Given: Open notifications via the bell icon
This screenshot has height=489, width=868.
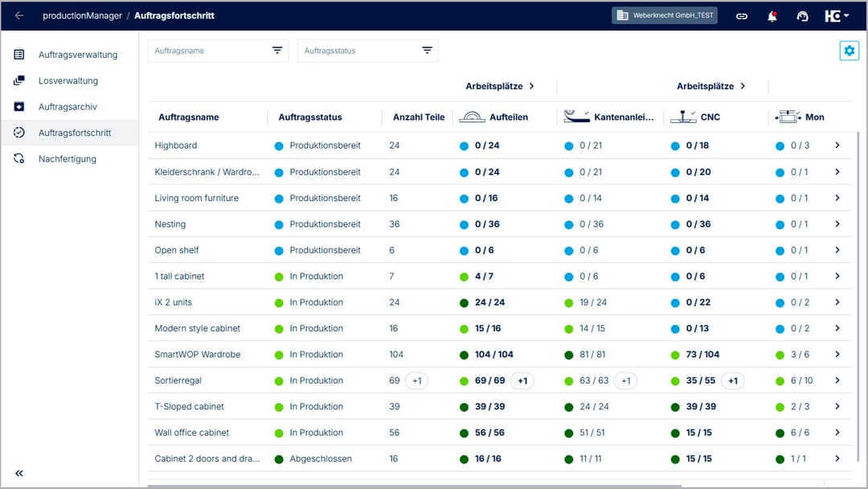Looking at the screenshot, I should point(772,15).
